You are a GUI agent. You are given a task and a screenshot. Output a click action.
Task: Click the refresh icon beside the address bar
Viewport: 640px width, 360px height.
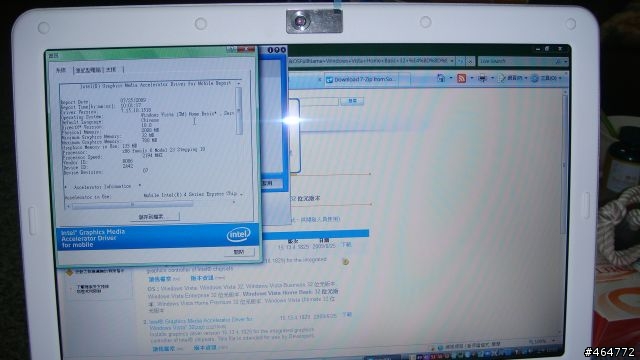pyautogui.click(x=461, y=61)
